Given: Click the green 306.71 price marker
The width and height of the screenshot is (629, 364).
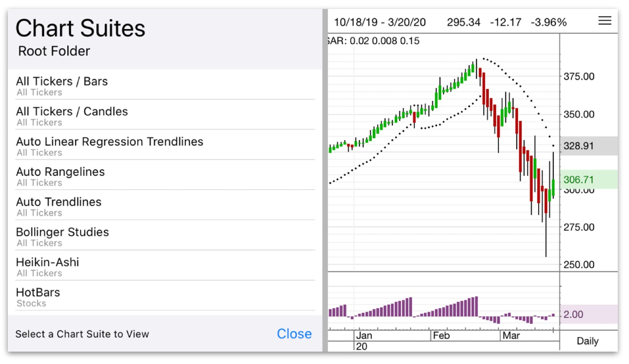Looking at the screenshot, I should (579, 179).
